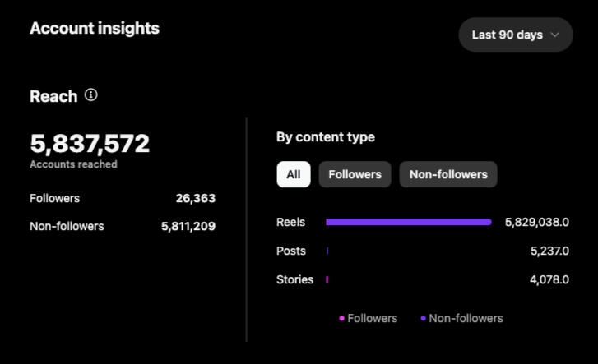This screenshot has height=364, width=598.
Task: Open the Followers 26,363 reach row
Action: pos(123,198)
